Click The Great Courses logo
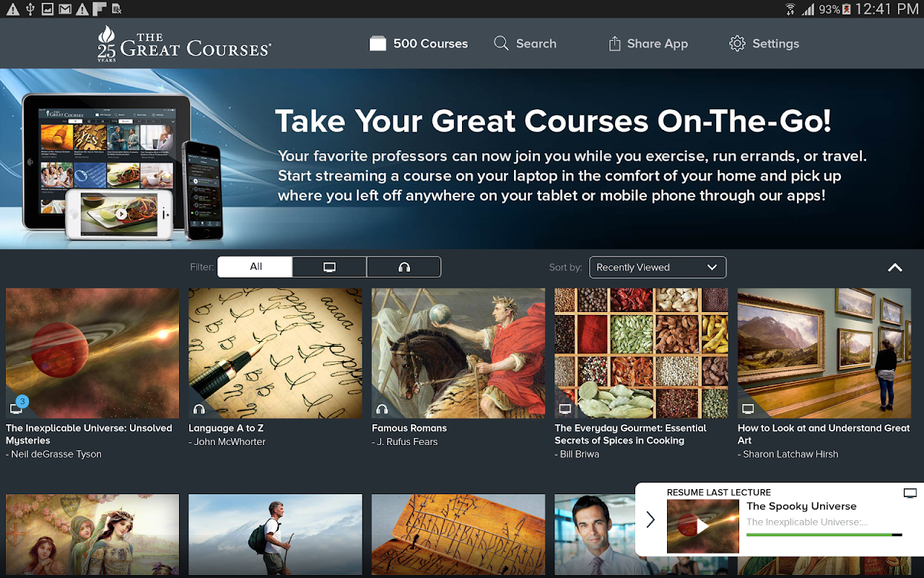Image resolution: width=924 pixels, height=578 pixels. [x=184, y=43]
